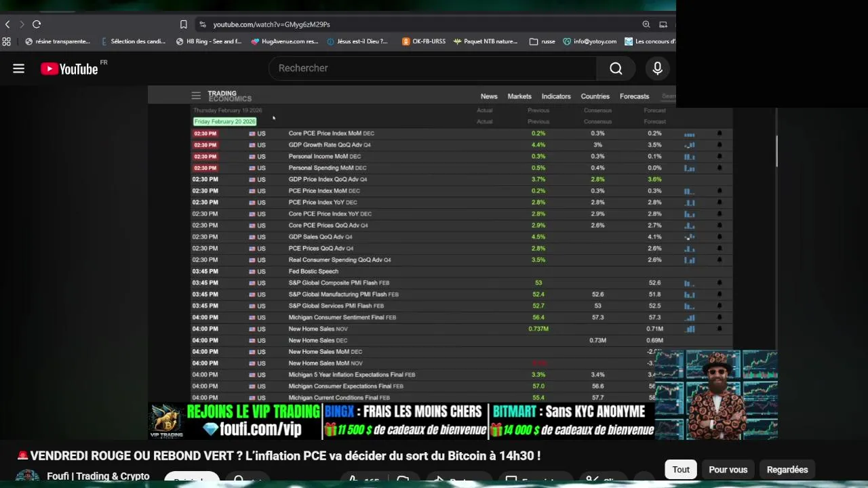
Task: Click the bell icon on S&P Global Composite PMI row
Action: click(x=719, y=283)
